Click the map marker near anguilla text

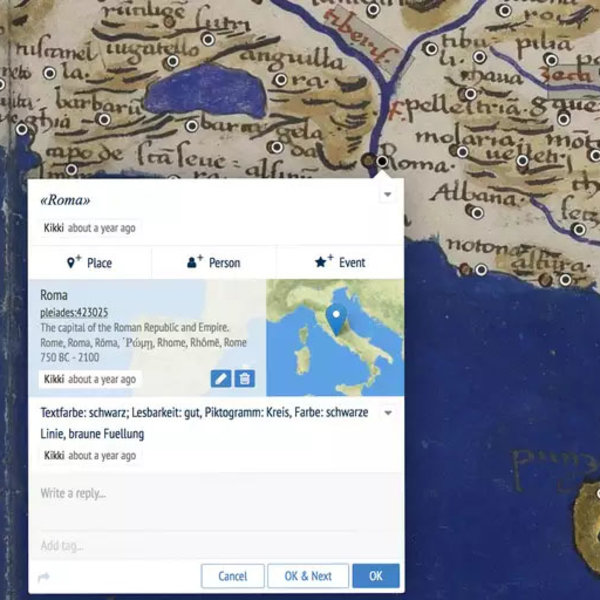281,79
